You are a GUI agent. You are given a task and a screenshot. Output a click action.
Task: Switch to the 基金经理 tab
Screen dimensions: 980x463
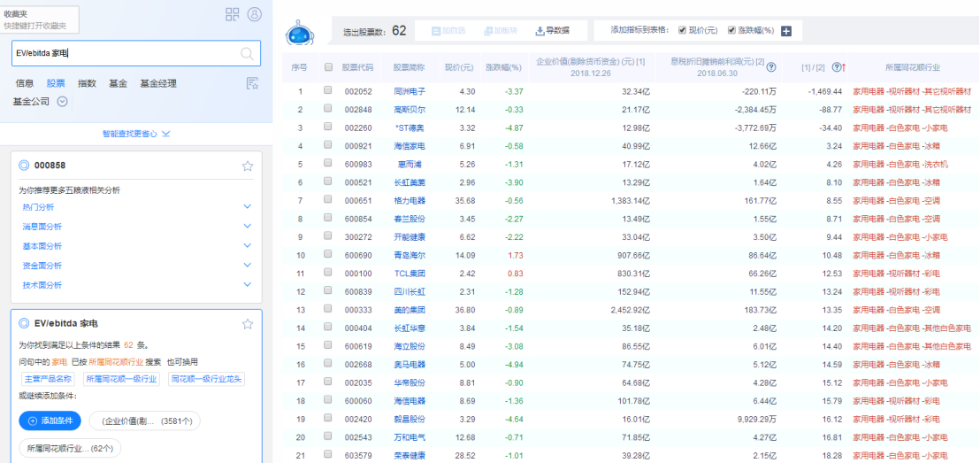[x=158, y=83]
